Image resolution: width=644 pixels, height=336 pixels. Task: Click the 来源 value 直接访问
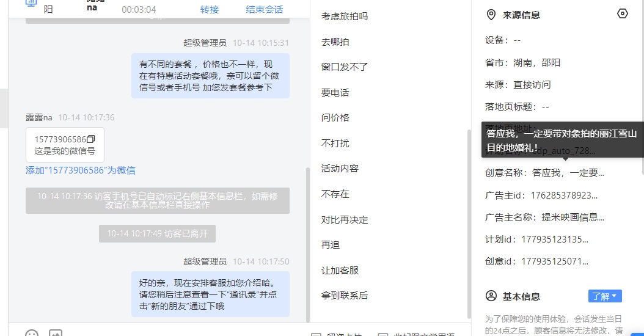point(532,85)
